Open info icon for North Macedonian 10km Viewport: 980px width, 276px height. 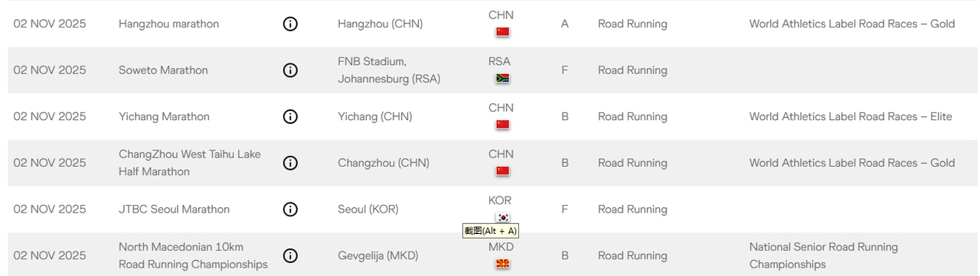[290, 256]
